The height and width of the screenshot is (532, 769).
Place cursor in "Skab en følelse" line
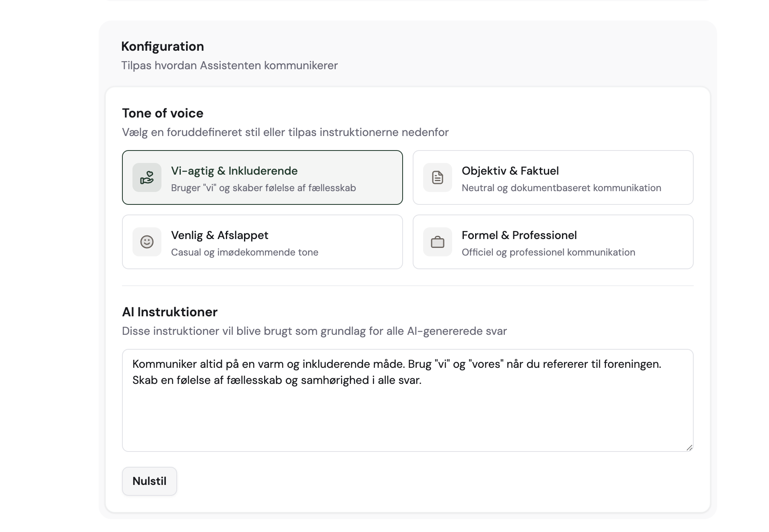277,380
